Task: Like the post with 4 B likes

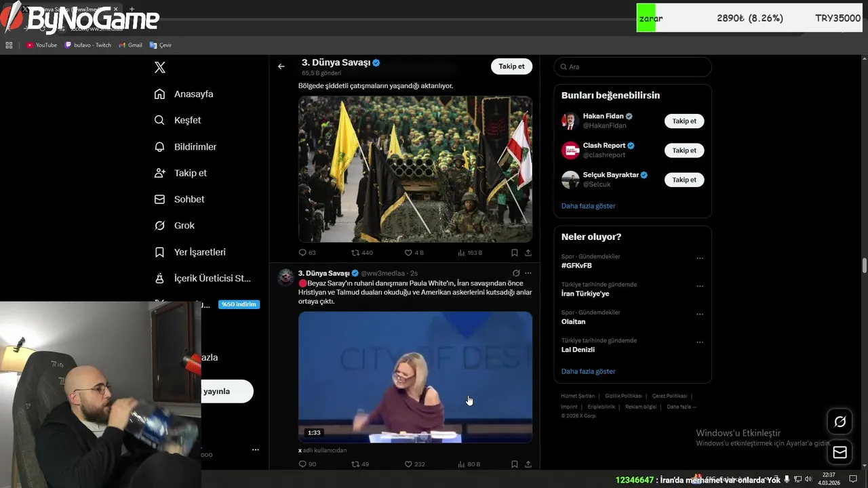Action: click(x=414, y=253)
